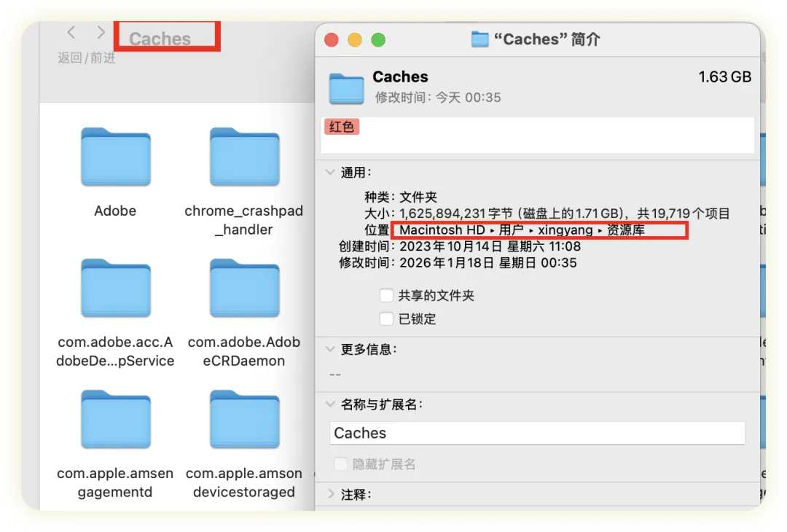
Task: Click the Adobe folder name label
Action: tap(115, 211)
